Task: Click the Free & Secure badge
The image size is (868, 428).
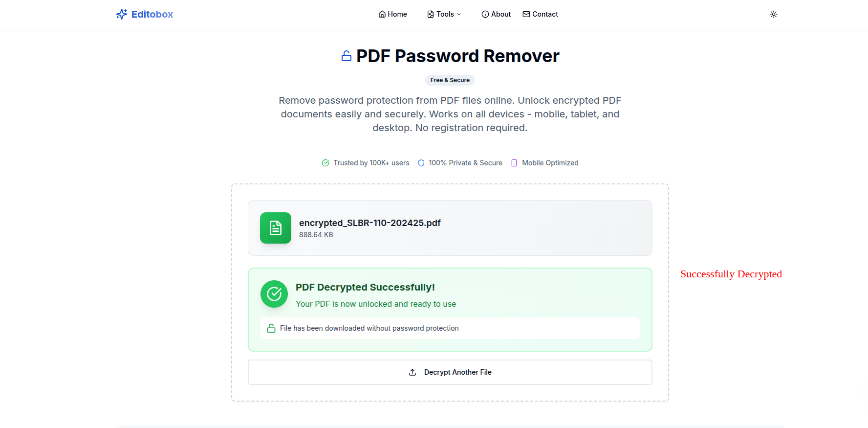Action: point(450,80)
